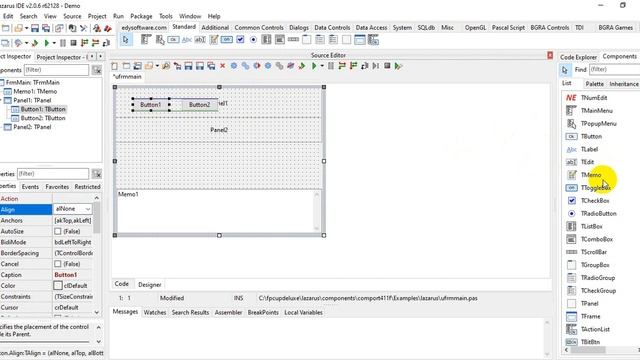Open the dropdown arrow beside main toolbar Open icon
Image resolution: width=640 pixels, height=360 pixels.
[27, 28]
